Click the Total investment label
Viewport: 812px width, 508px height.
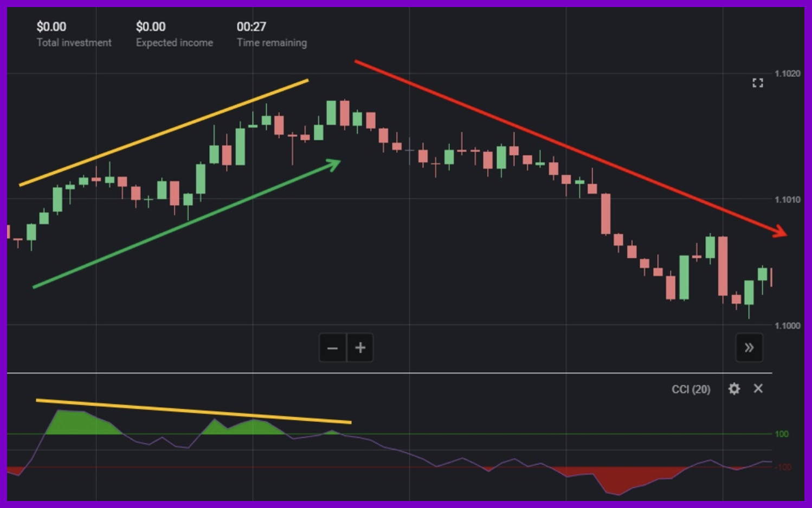click(x=74, y=42)
